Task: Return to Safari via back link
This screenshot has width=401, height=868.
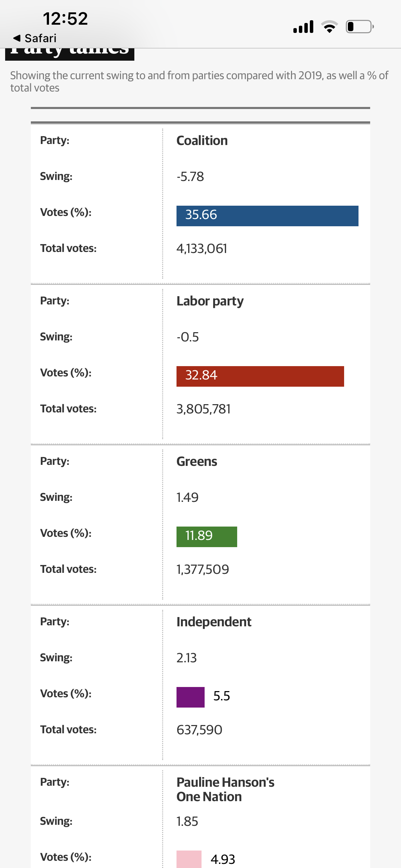Action: click(x=40, y=38)
